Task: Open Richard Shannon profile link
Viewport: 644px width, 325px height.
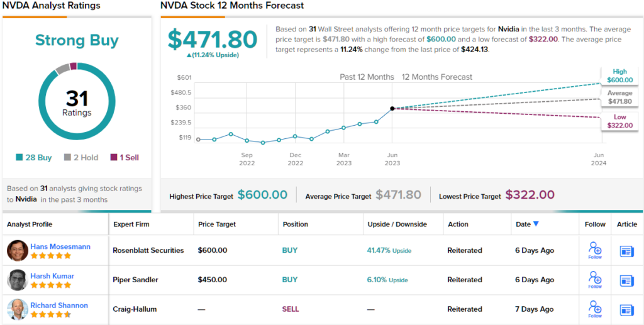Action: [59, 306]
